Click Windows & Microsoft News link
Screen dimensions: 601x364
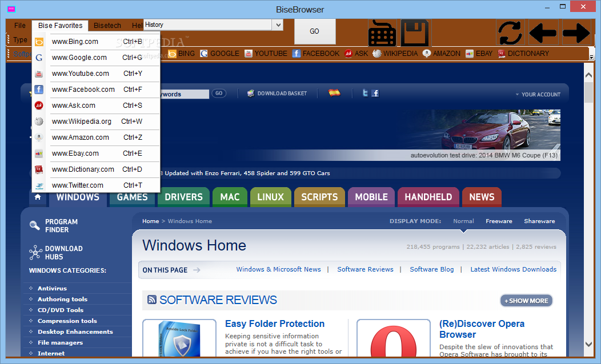tap(278, 269)
